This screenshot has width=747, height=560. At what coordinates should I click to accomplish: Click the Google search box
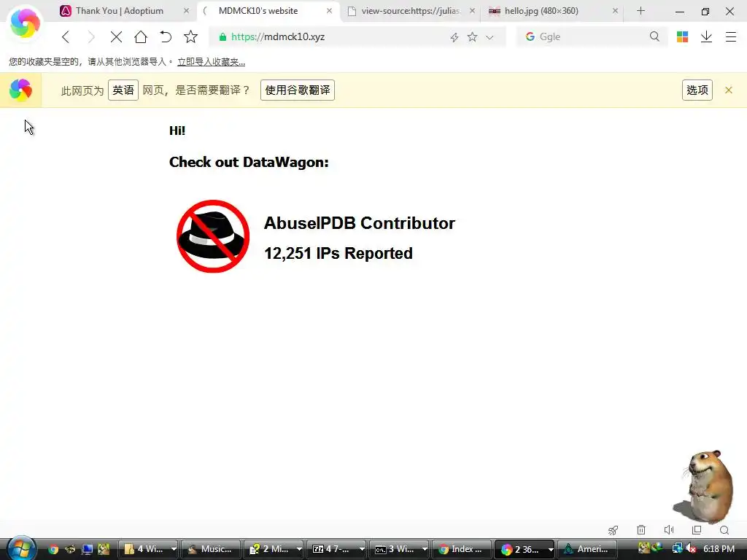click(592, 36)
